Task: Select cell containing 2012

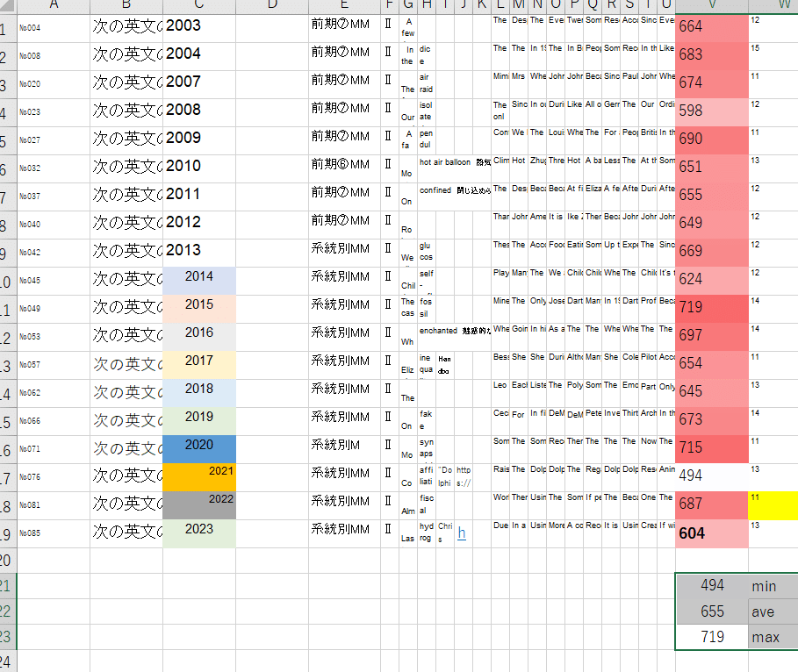Action: pyautogui.click(x=199, y=225)
